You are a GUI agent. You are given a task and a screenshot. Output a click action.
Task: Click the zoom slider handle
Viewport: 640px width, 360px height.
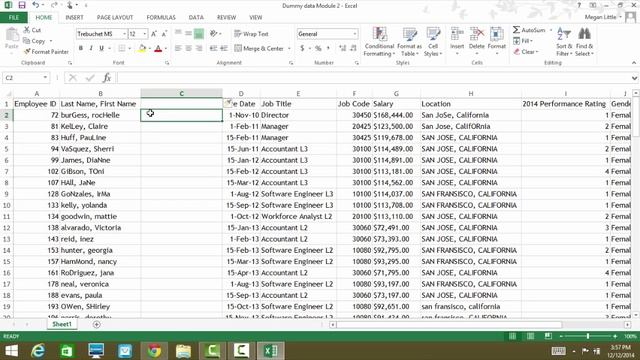coord(588,336)
